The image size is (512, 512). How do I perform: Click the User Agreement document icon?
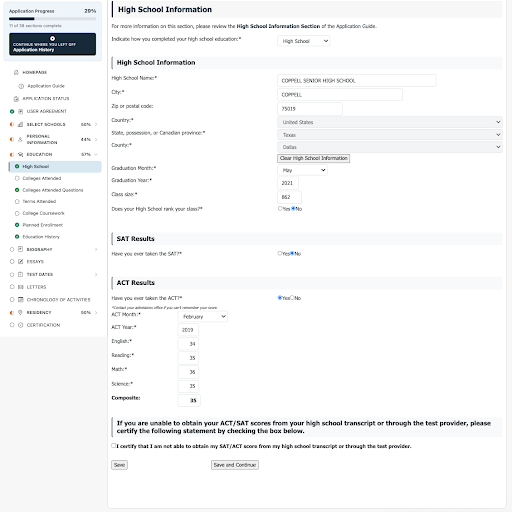20,111
